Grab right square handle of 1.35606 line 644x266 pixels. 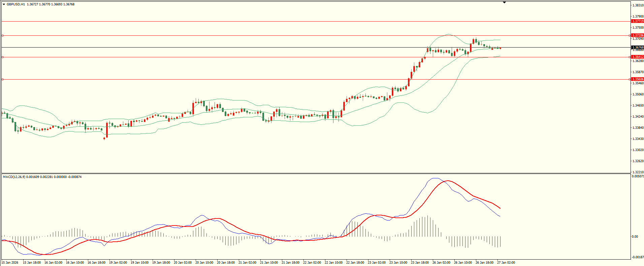click(630, 79)
